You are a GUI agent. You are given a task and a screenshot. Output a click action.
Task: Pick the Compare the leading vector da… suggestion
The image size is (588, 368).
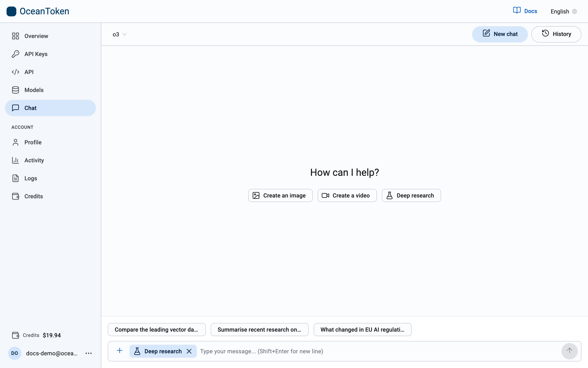click(157, 330)
